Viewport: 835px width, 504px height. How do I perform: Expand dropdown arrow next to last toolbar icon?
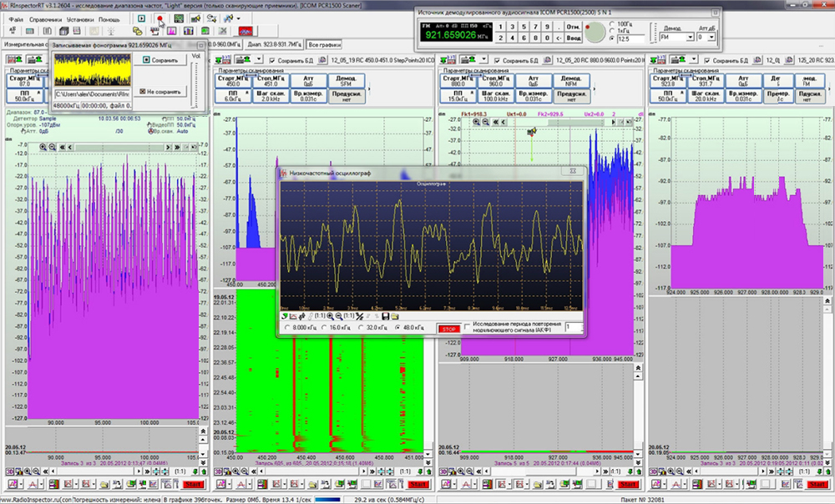click(x=238, y=18)
